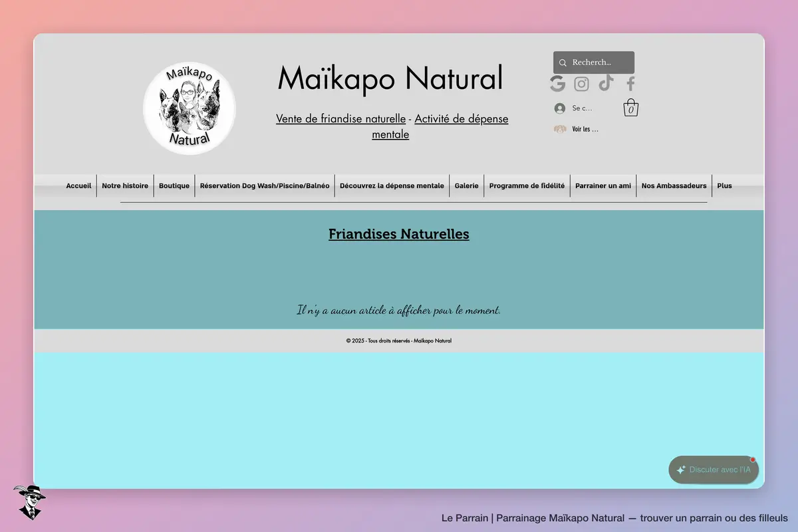Open Découvrez la dépense mentale page
This screenshot has height=532, width=798.
coord(392,186)
